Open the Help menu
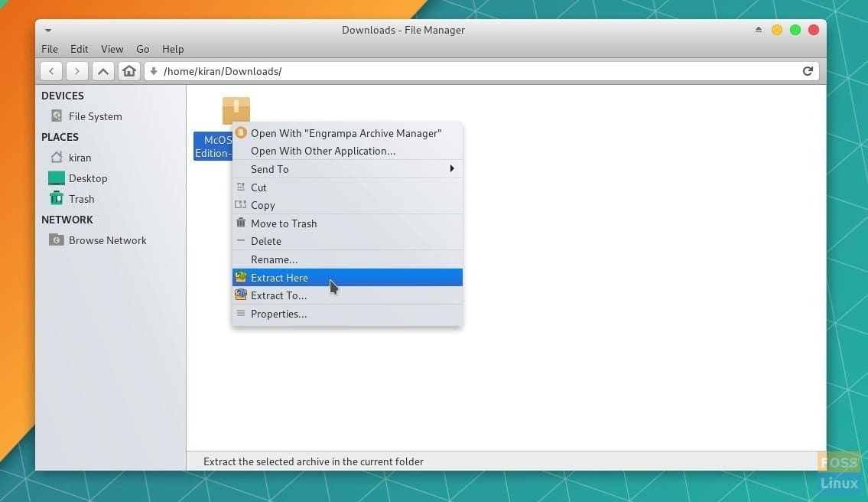 point(173,49)
